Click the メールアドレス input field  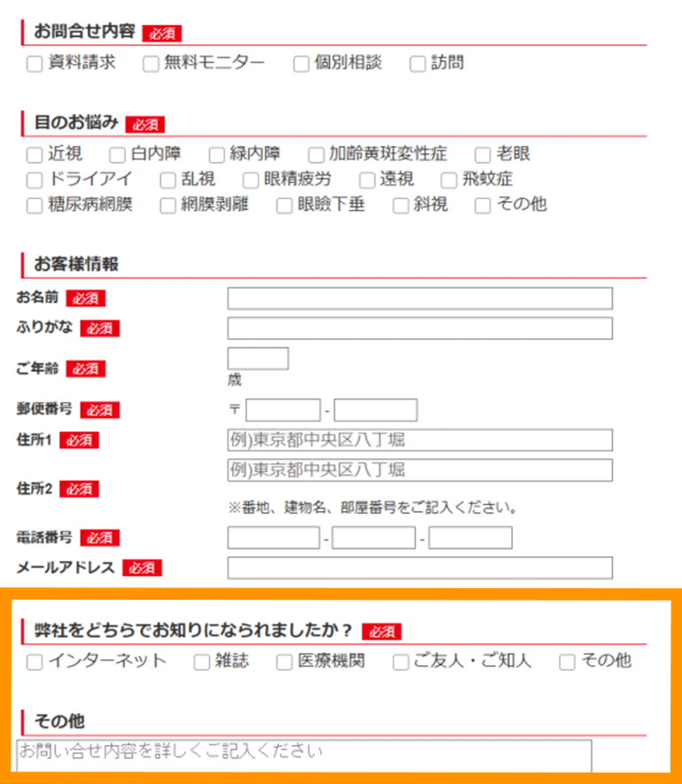(420, 568)
